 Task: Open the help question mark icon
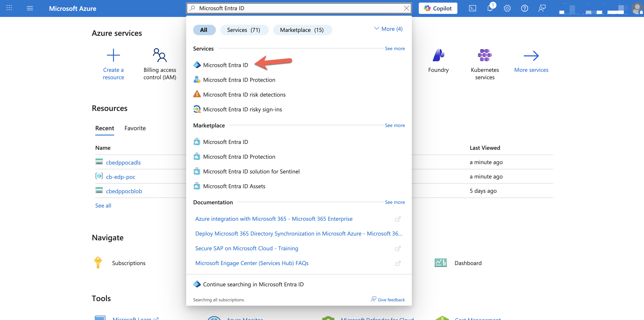(524, 8)
